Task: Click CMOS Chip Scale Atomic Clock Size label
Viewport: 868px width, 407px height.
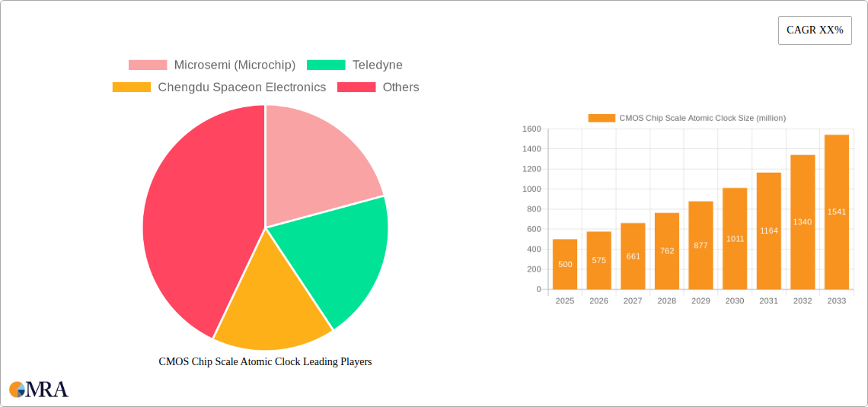Action: click(703, 118)
